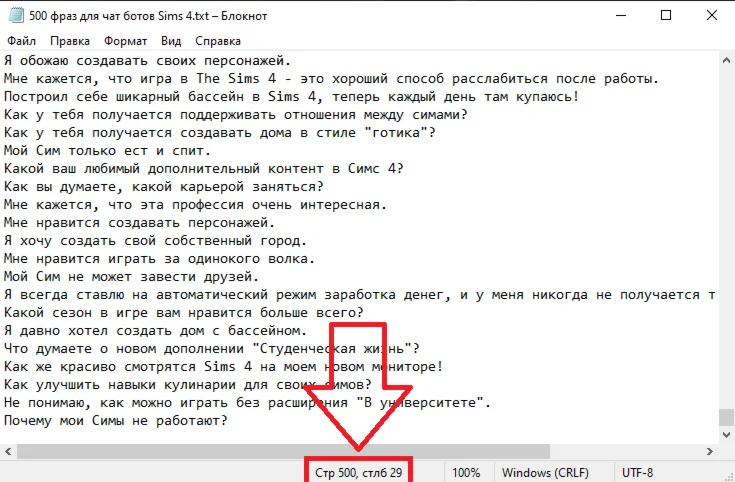Close the Notepad window
The width and height of the screenshot is (735, 482).
tap(712, 15)
